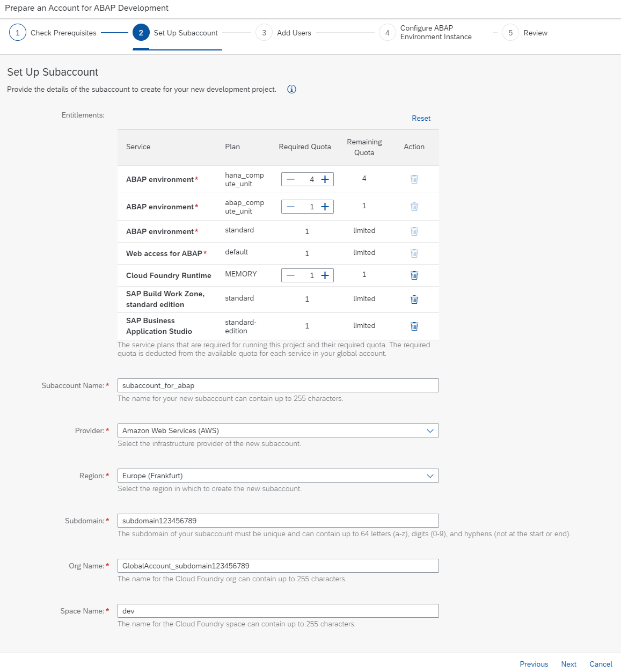Screen dimensions: 621x672
Task: Click the MEMORY plan quota value field
Action: pos(308,275)
